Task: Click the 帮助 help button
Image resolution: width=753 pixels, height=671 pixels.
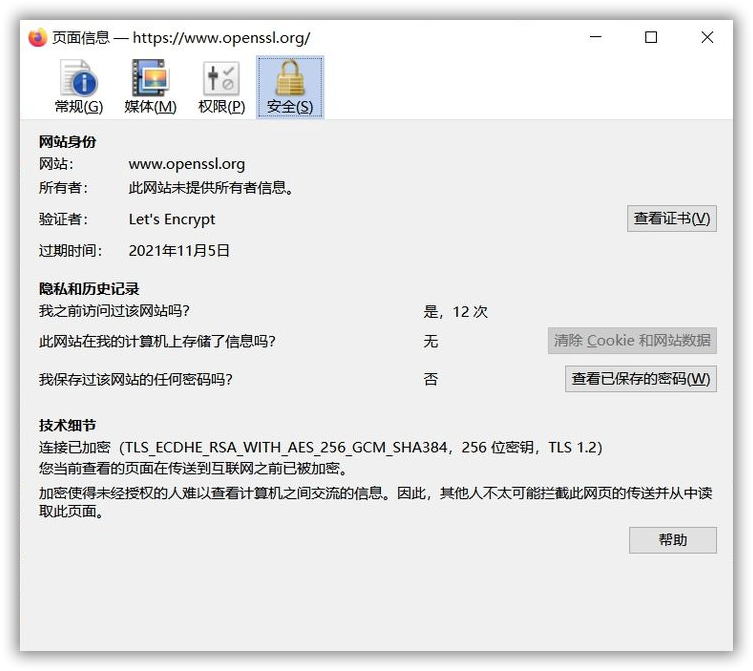Action: click(x=672, y=540)
